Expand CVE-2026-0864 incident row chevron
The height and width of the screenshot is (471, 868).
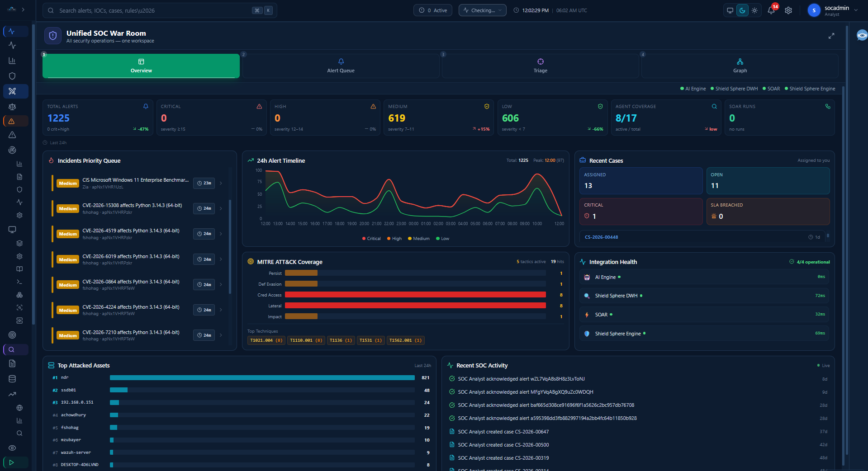[x=221, y=284]
